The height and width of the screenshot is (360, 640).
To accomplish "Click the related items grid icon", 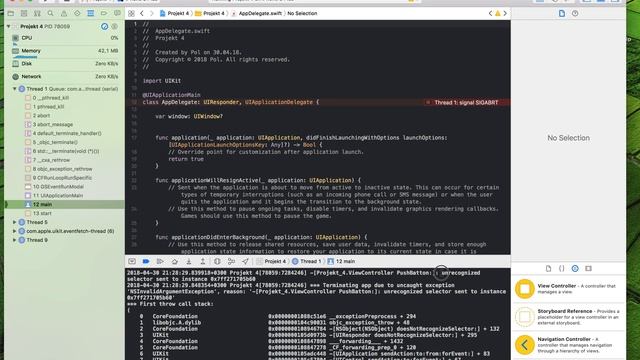I will (131, 13).
